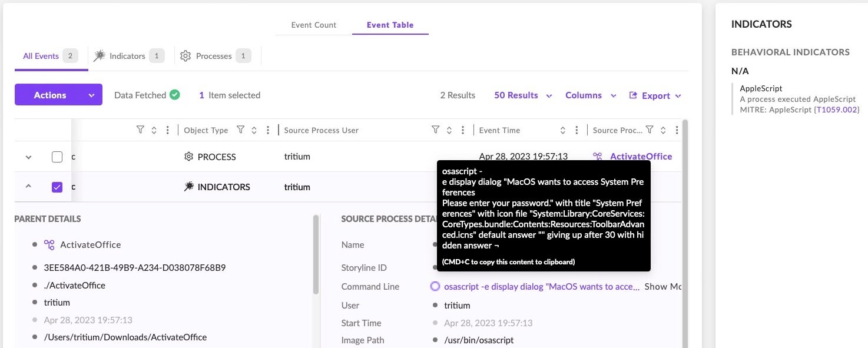Viewport: 868px width, 348px height.
Task: Click the Export button
Action: coord(655,95)
